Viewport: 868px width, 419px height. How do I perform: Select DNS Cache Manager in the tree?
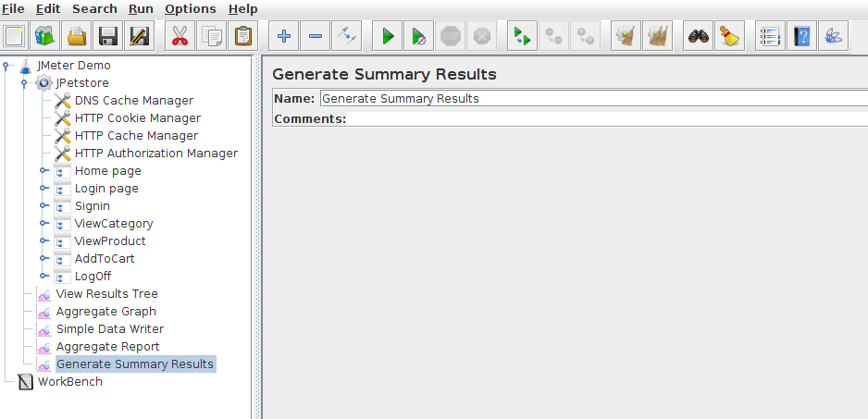tap(134, 101)
